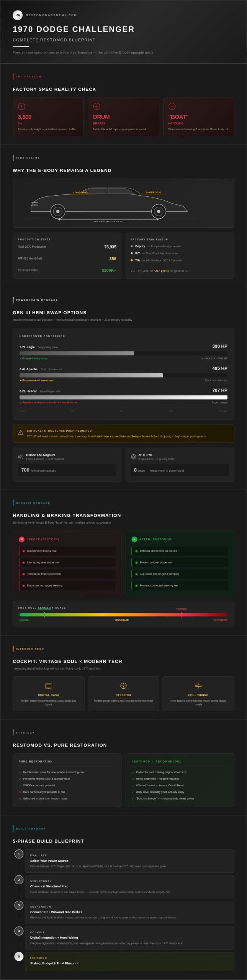Screen dimensions: 247x980
Task: Click phase 3 circle for Suspension
Action: [x=19, y=905]
